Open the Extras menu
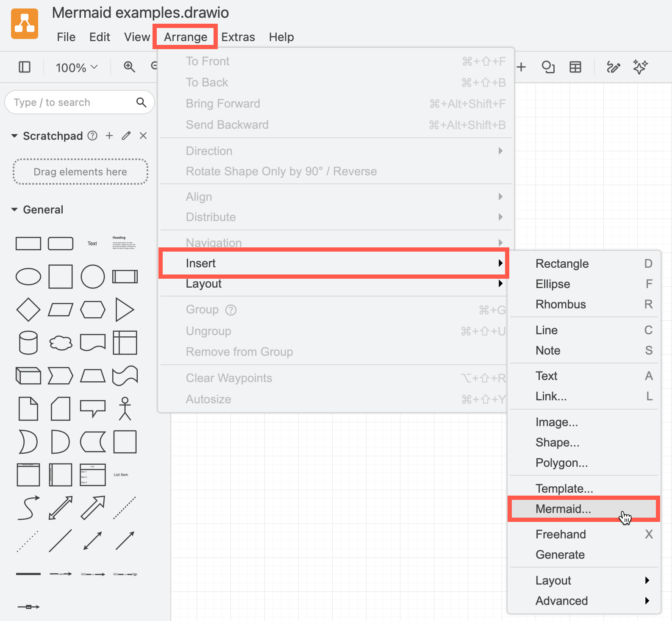The width and height of the screenshot is (672, 621). coord(238,37)
